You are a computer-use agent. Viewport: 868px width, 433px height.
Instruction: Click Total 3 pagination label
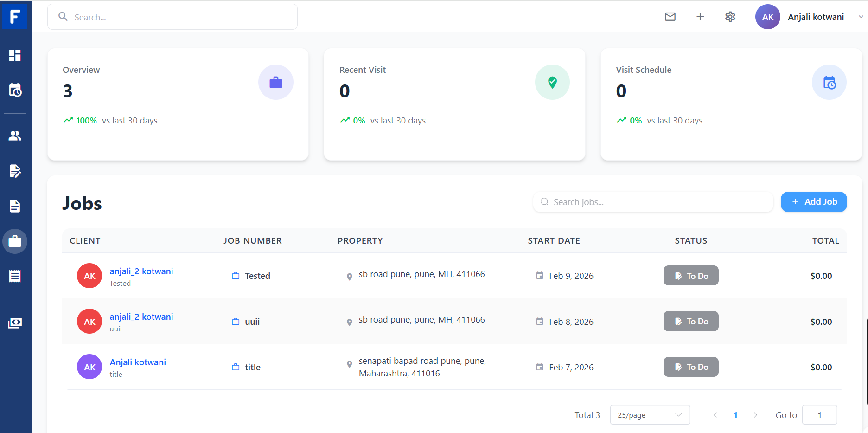587,415
